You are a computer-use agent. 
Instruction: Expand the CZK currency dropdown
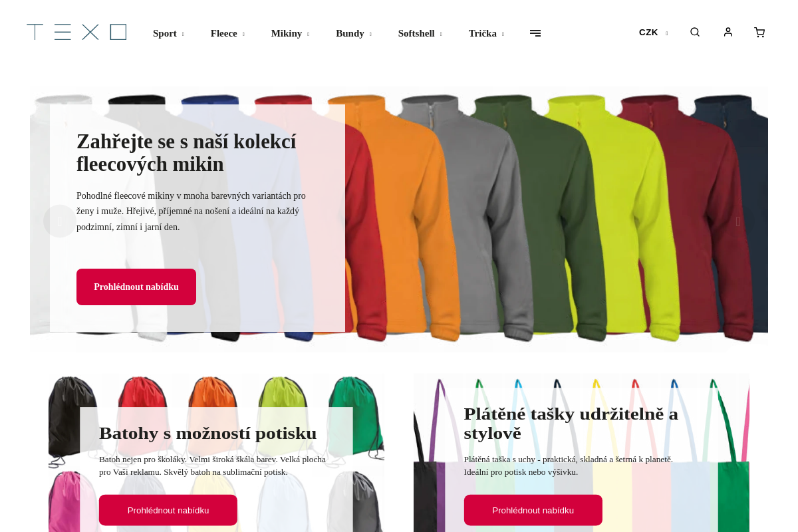[x=654, y=33]
